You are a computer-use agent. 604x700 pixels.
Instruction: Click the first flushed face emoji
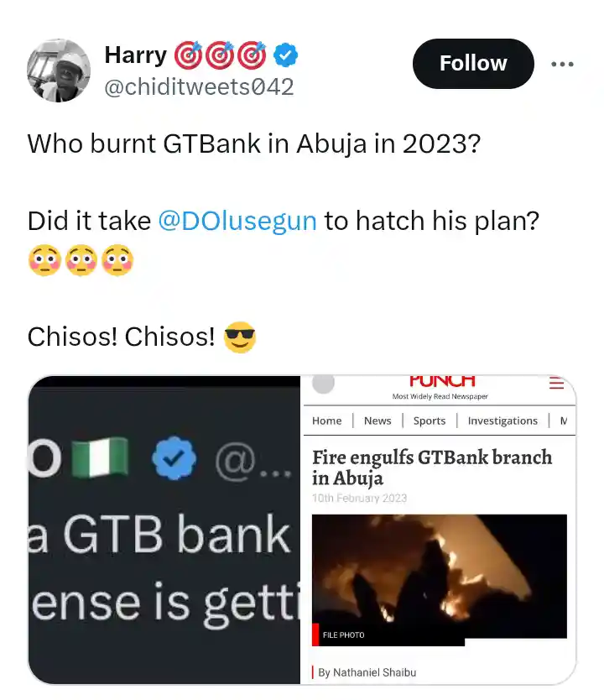[46, 260]
